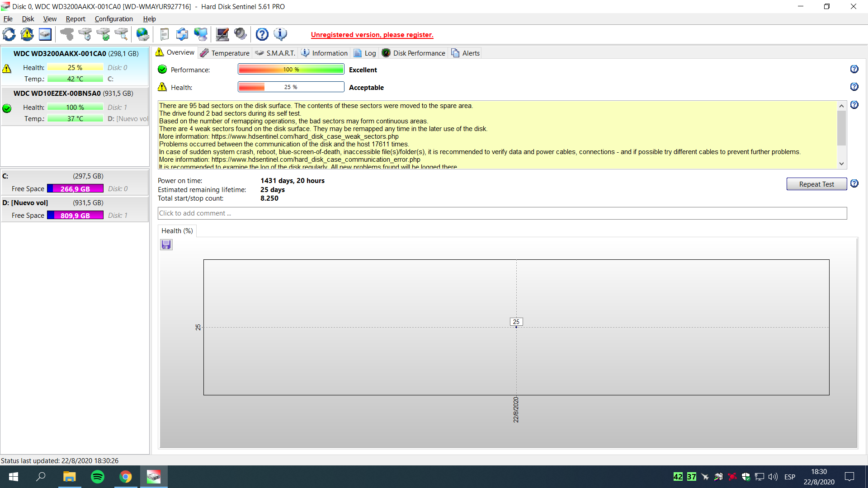Viewport: 868px width, 488px height.
Task: Click the volume speaker tray icon
Action: (x=773, y=477)
